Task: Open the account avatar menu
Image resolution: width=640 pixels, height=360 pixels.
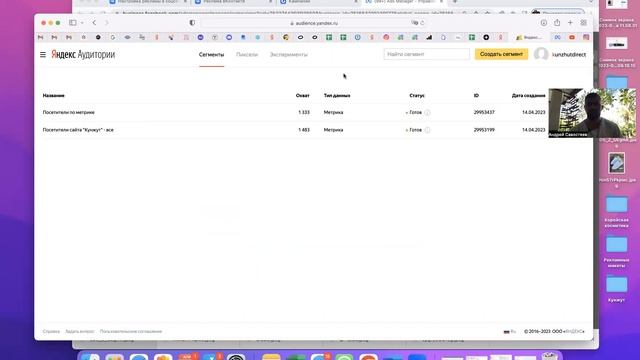Action: click(x=541, y=54)
